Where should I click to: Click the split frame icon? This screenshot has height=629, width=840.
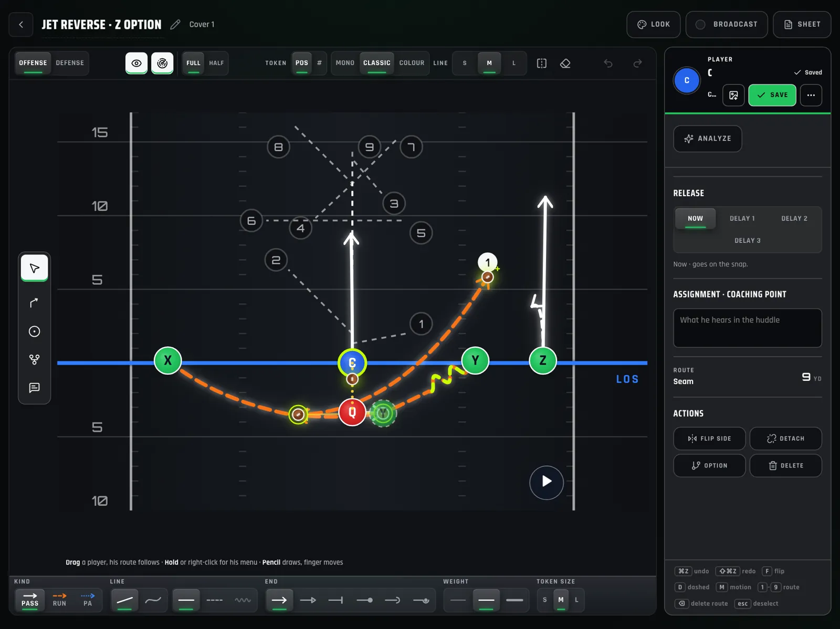pos(542,63)
